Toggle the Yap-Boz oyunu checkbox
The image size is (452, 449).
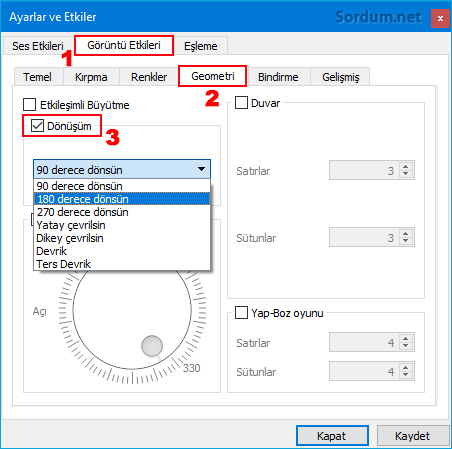[241, 313]
